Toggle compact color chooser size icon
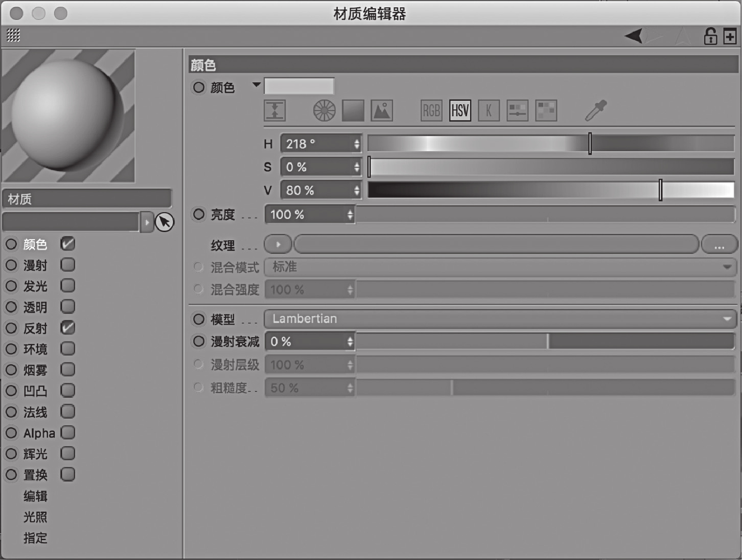The width and height of the screenshot is (742, 560). pyautogui.click(x=274, y=110)
